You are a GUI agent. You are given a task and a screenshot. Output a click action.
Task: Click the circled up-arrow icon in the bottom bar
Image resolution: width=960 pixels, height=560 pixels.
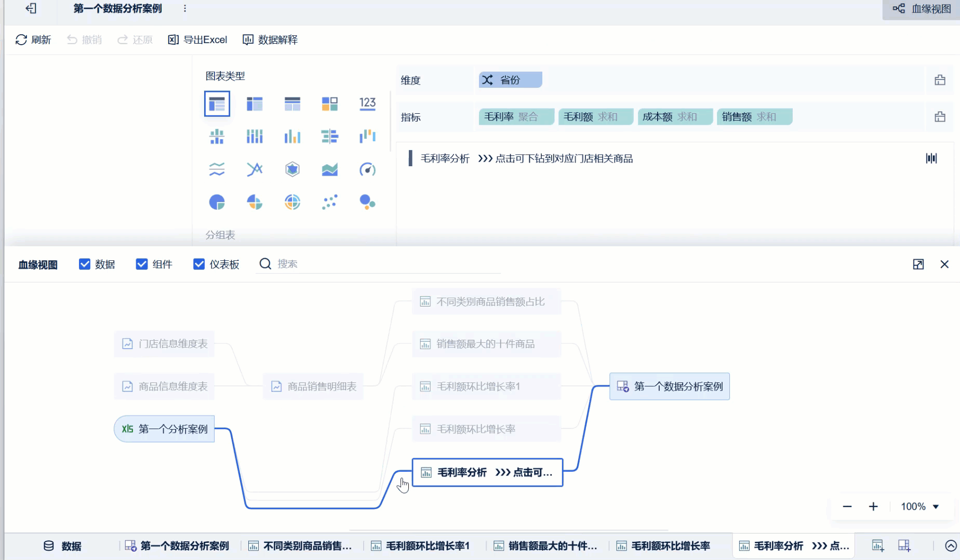pos(951,545)
